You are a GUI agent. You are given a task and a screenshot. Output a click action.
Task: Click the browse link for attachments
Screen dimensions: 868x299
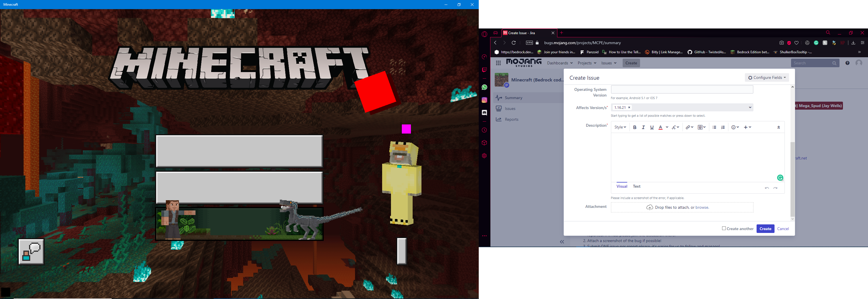702,207
